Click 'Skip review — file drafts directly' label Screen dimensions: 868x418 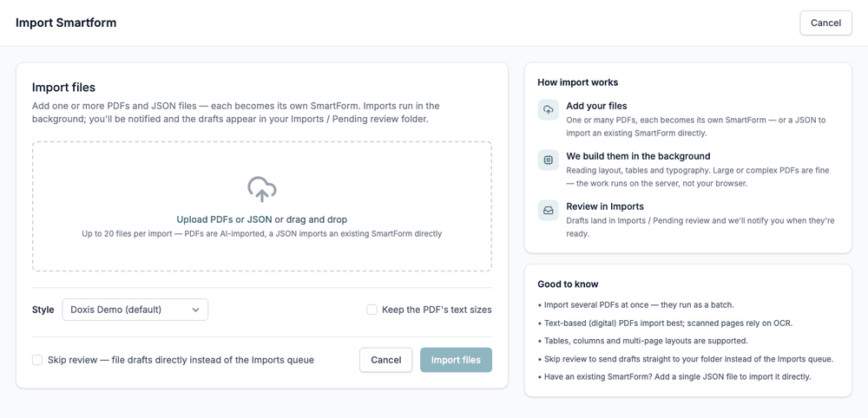tap(181, 360)
